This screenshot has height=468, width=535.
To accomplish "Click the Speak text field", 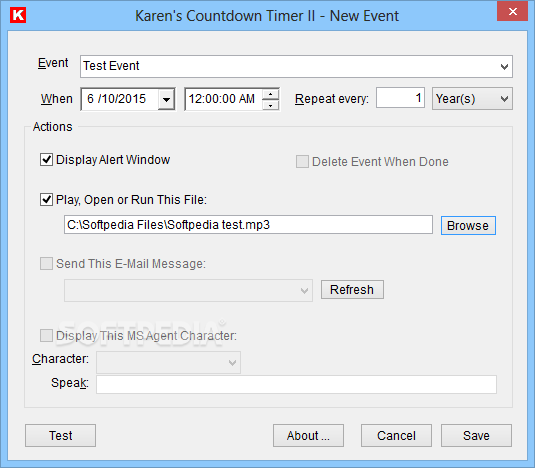I will [x=296, y=384].
